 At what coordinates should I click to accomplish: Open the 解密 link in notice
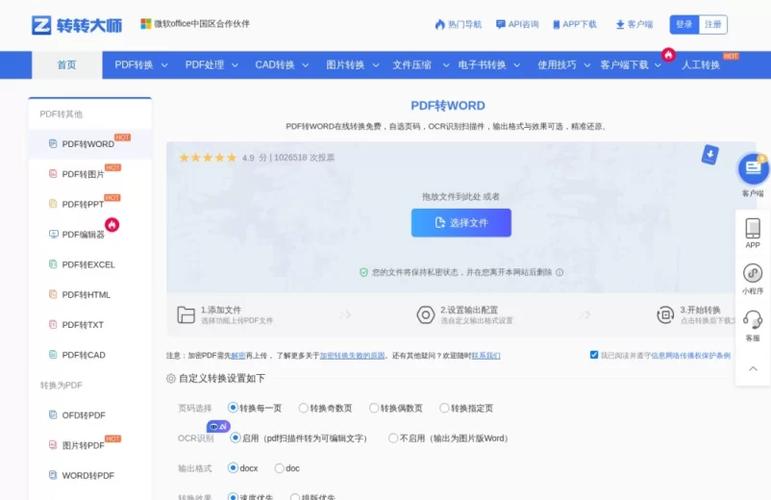238,355
